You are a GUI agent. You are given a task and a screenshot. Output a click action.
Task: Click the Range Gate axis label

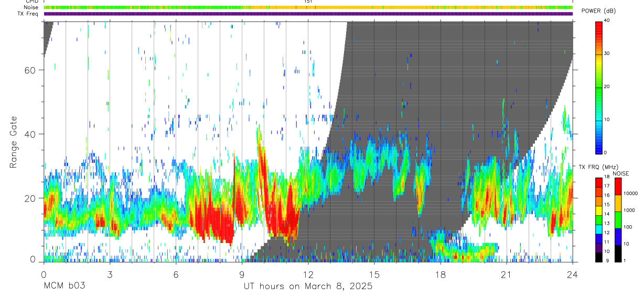[x=13, y=142]
